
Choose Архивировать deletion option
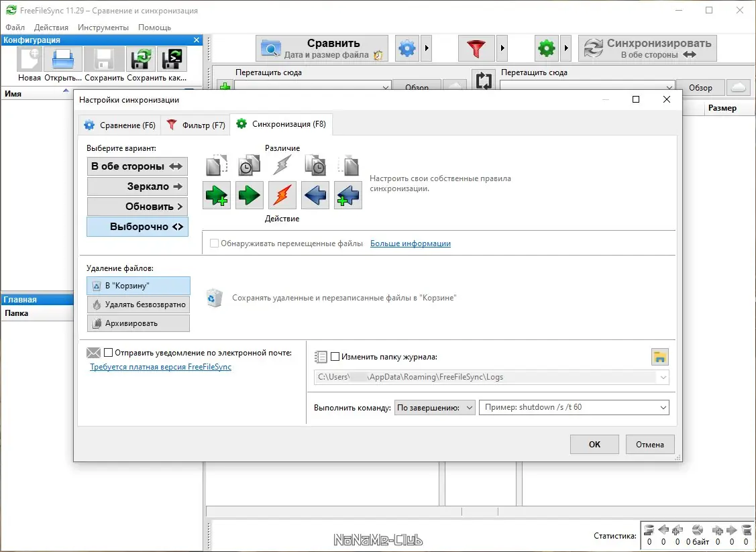pos(138,323)
